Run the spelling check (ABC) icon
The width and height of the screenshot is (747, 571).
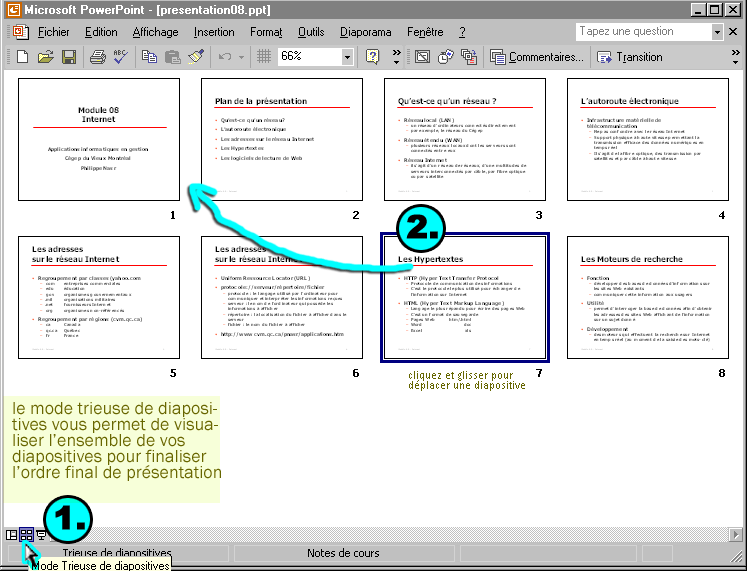click(x=120, y=57)
